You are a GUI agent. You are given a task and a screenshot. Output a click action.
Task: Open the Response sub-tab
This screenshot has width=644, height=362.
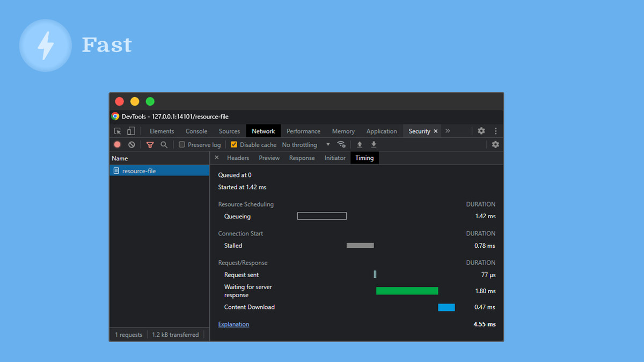coord(302,158)
